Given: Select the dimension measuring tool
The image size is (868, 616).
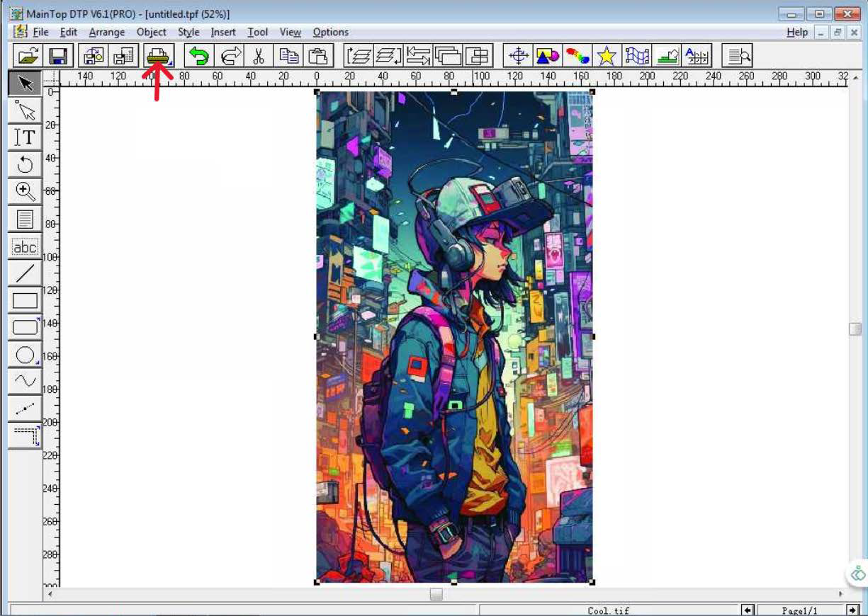Looking at the screenshot, I should 26,435.
